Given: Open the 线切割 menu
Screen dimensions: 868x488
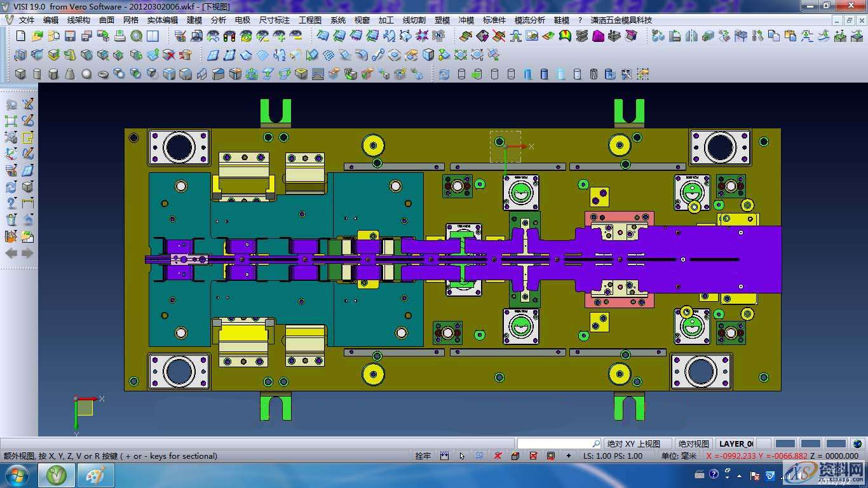Looking at the screenshot, I should pos(414,20).
